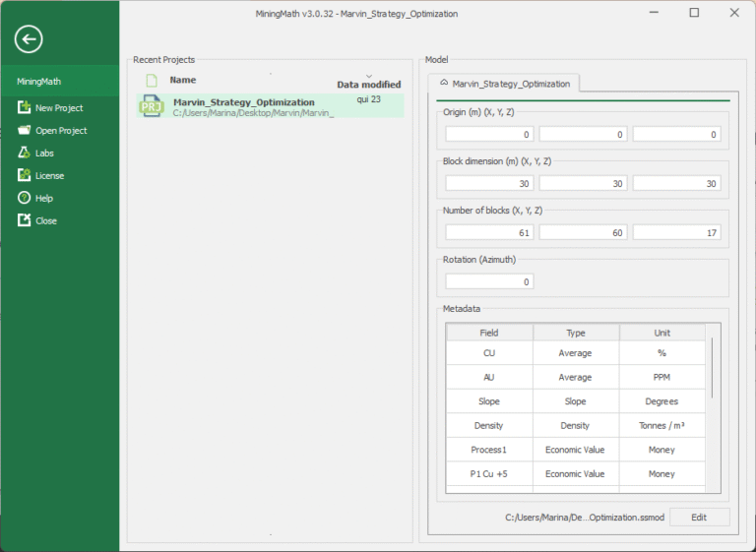Click the Number of blocks Z field 17
The height and width of the screenshot is (552, 756).
[x=676, y=233]
